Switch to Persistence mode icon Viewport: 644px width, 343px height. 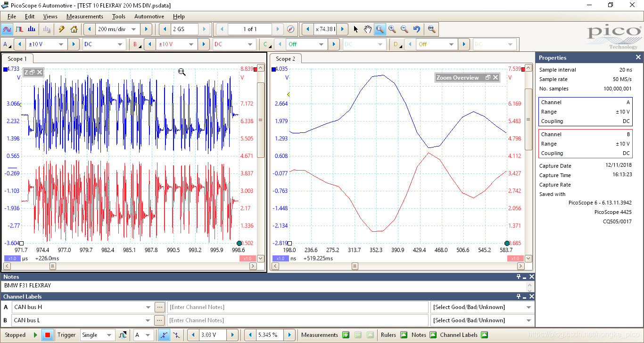[19, 29]
